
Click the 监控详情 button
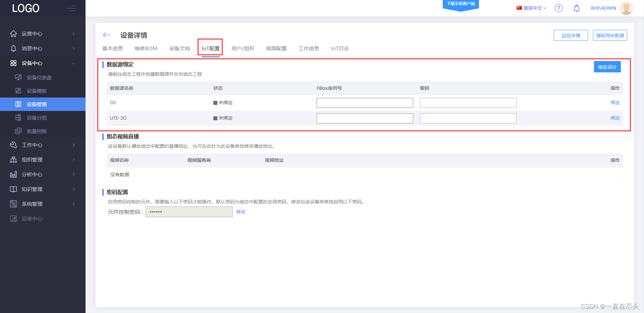click(x=571, y=35)
